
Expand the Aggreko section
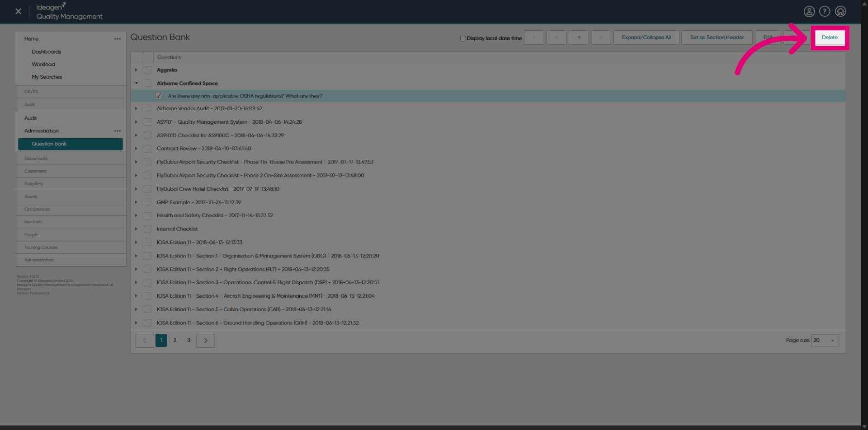click(x=136, y=70)
